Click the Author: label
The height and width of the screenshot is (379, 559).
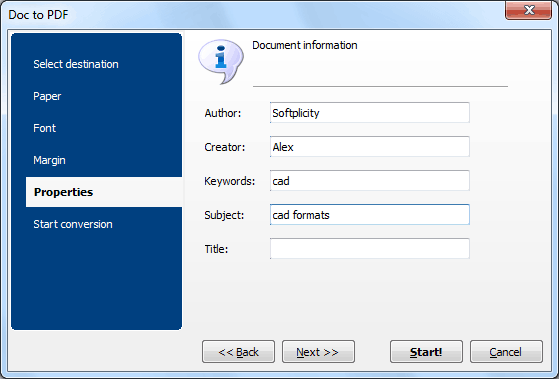[x=223, y=113]
